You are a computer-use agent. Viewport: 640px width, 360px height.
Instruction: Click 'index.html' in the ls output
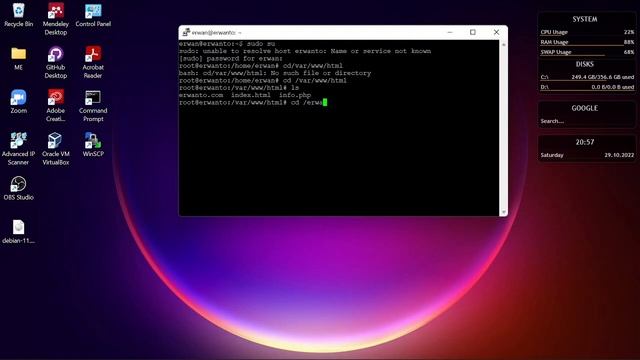pyautogui.click(x=251, y=95)
